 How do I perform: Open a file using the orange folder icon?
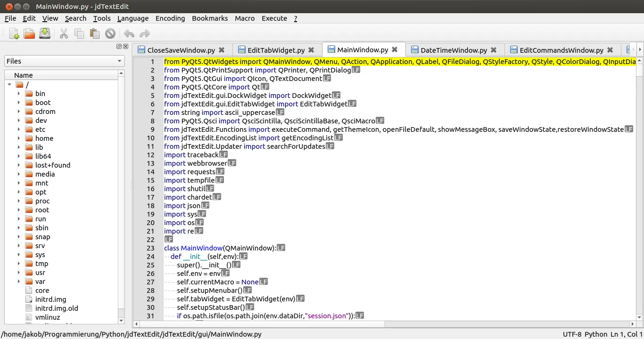[29, 33]
